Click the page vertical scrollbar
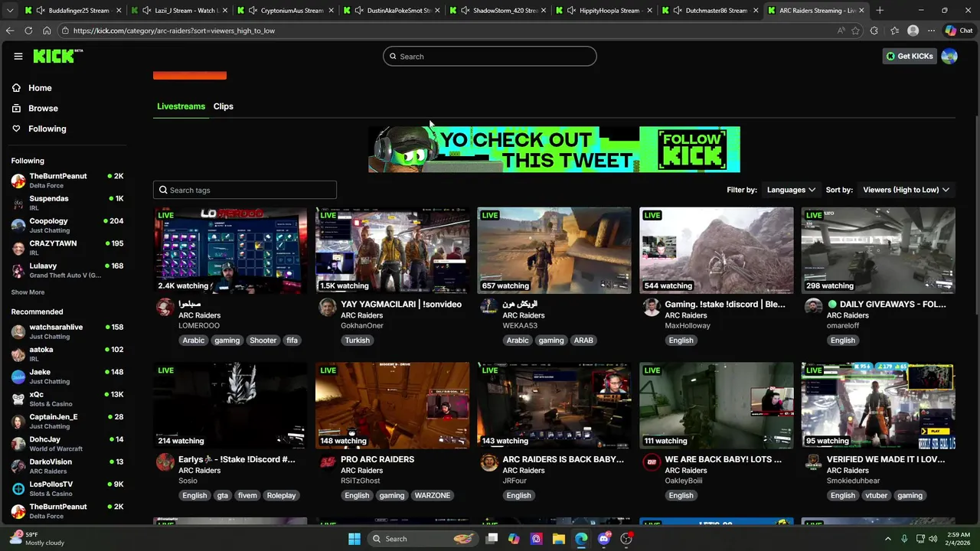Viewport: 980px width, 551px height. click(976, 214)
